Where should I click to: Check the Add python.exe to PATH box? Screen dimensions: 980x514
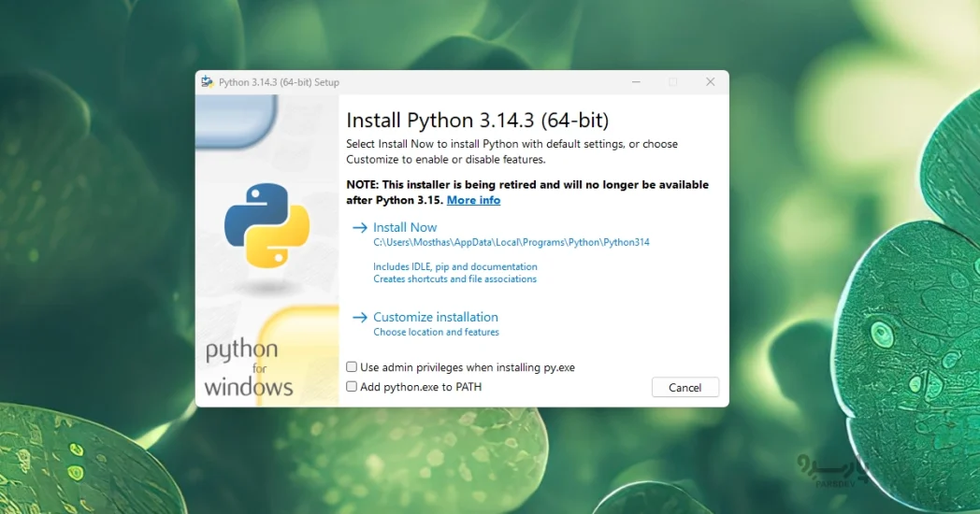click(x=352, y=386)
